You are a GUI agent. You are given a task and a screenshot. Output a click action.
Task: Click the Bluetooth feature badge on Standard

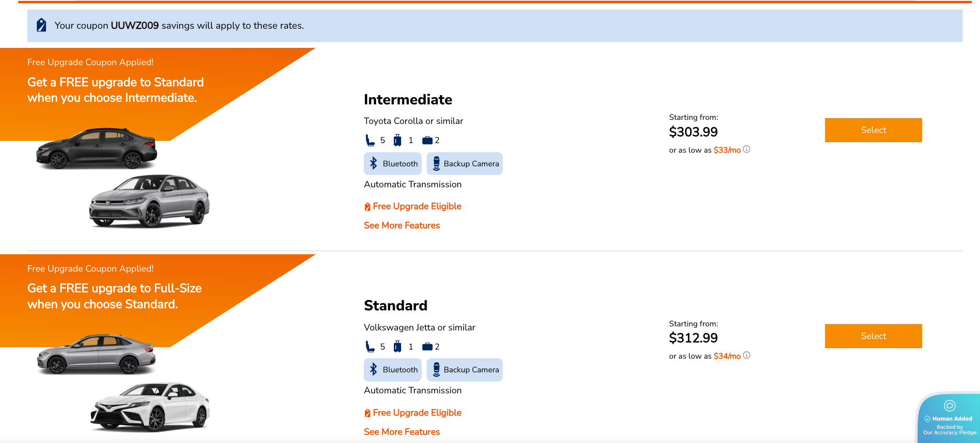(392, 370)
